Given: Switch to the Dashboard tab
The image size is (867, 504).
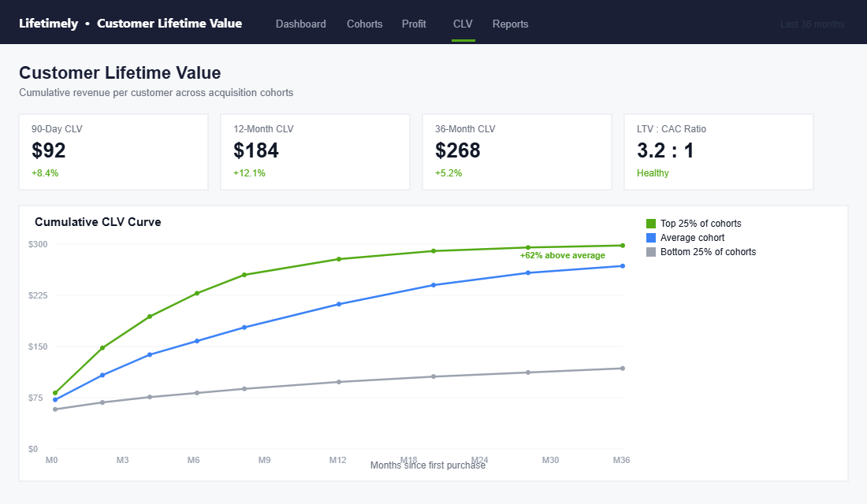Looking at the screenshot, I should [x=300, y=24].
